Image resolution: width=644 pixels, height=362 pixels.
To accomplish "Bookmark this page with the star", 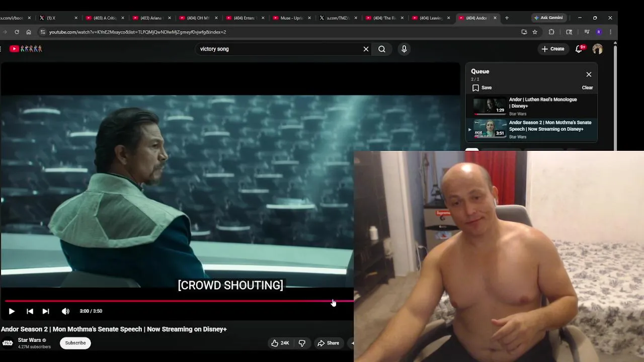I will pos(535,32).
